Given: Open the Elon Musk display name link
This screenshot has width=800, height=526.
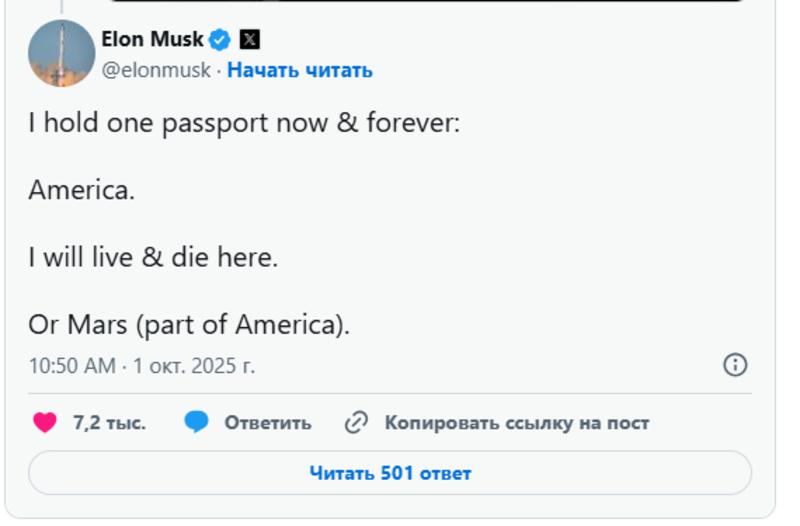Looking at the screenshot, I should pyautogui.click(x=152, y=40).
